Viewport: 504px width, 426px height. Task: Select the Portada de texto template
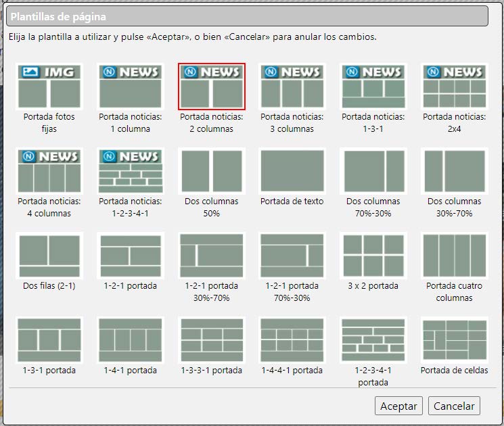(292, 171)
